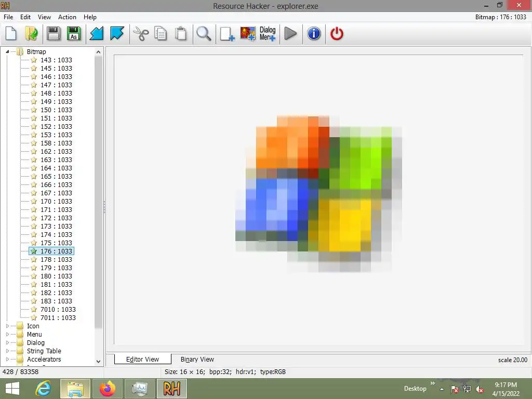Image resolution: width=532 pixels, height=399 pixels.
Task: Copy using the double-page icon
Action: click(x=161, y=34)
